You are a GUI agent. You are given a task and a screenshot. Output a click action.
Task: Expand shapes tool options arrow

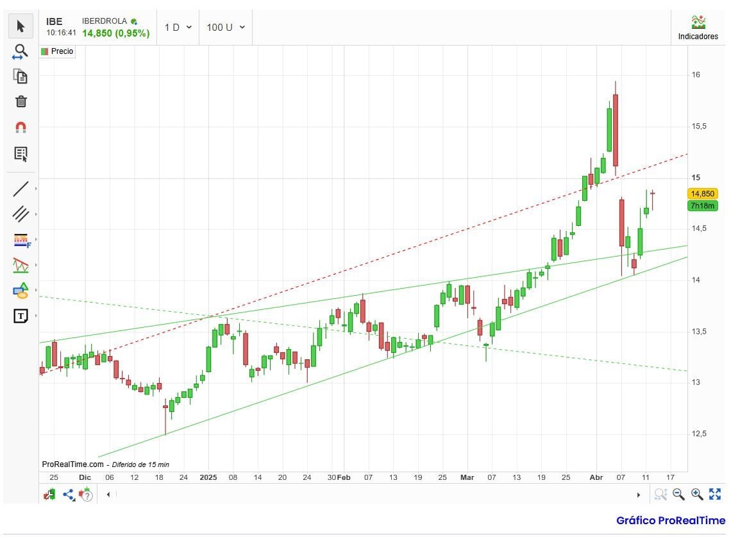tap(36, 291)
